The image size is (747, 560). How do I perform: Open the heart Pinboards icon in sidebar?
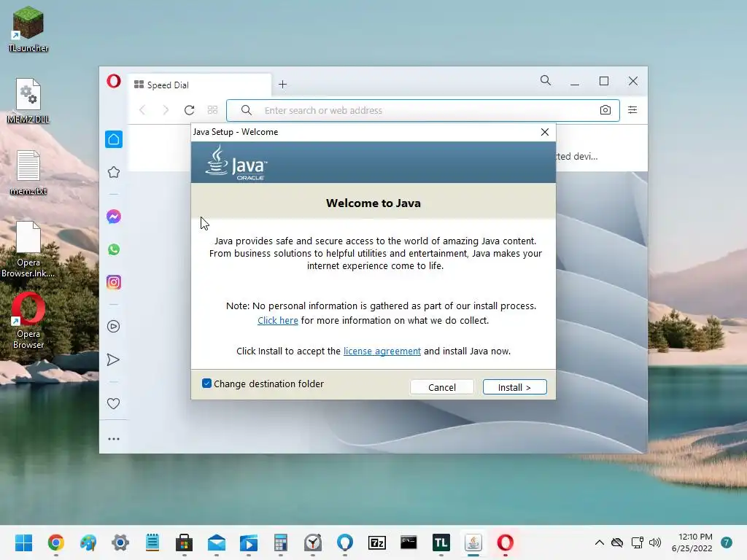pyautogui.click(x=113, y=403)
